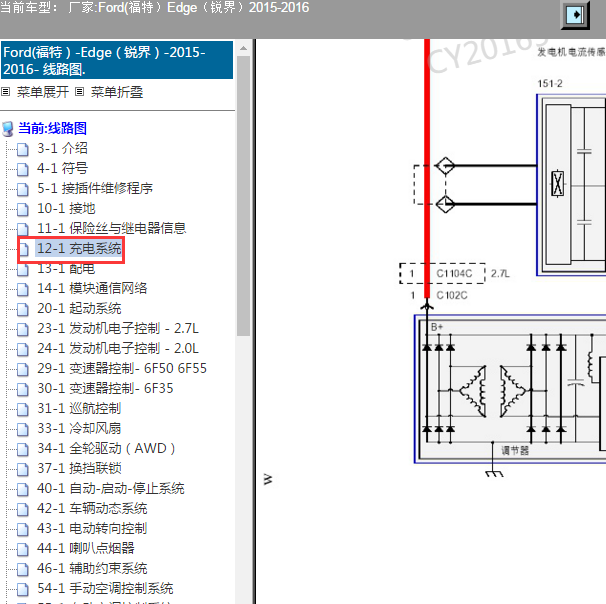Click the sidebar vertical scrollbar thumb

[x=243, y=196]
